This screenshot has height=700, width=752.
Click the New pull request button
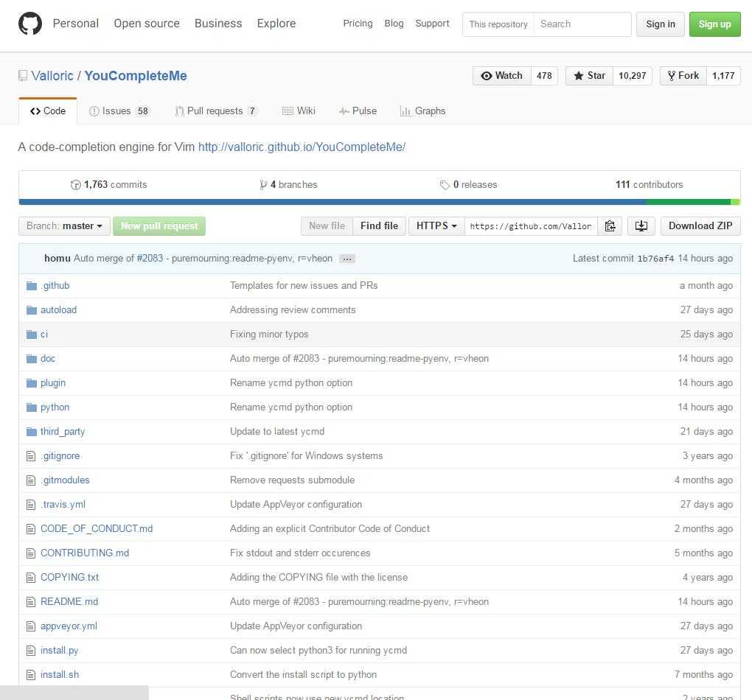(x=159, y=225)
